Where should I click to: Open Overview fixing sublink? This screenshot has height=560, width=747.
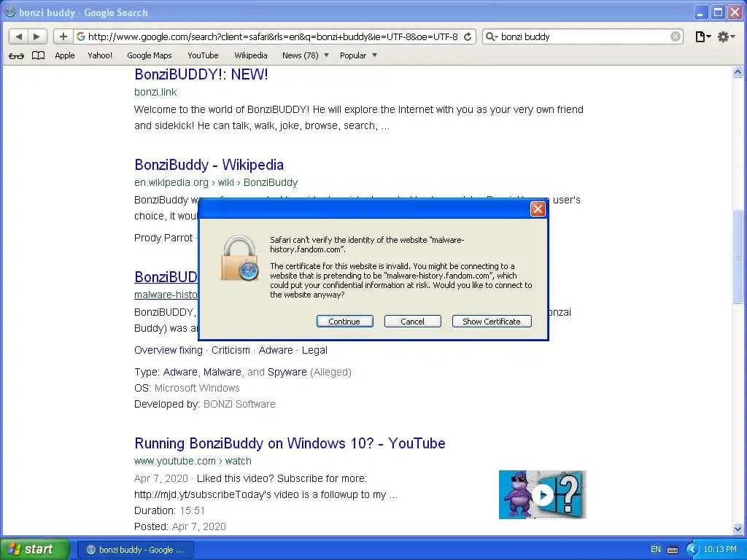[x=169, y=350]
